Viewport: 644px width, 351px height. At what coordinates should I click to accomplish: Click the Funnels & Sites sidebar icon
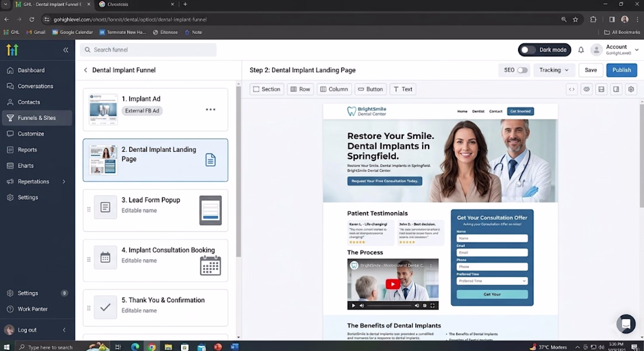pyautogui.click(x=11, y=118)
